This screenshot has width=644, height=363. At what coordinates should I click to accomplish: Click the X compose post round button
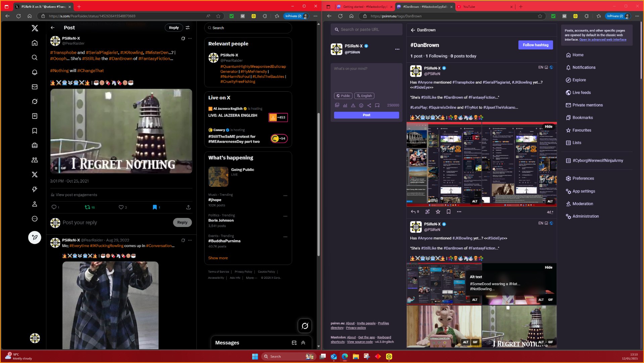pyautogui.click(x=35, y=237)
